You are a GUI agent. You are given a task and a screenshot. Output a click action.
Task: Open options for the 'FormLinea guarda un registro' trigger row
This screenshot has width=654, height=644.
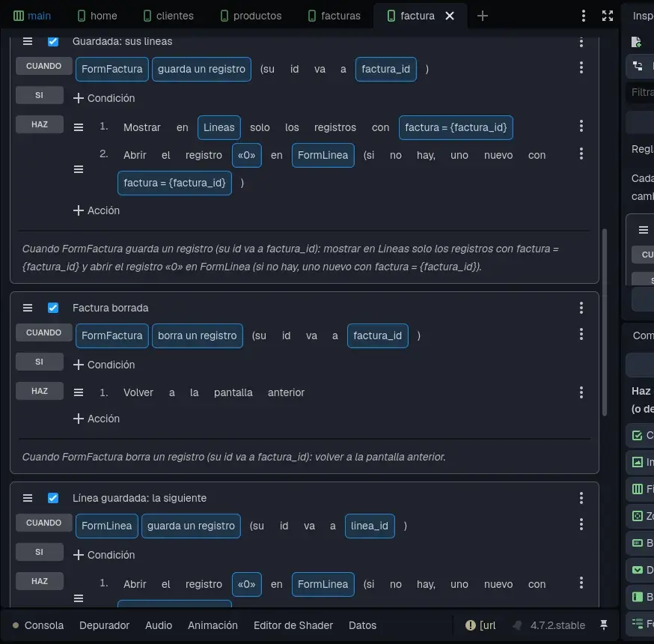[581, 524]
